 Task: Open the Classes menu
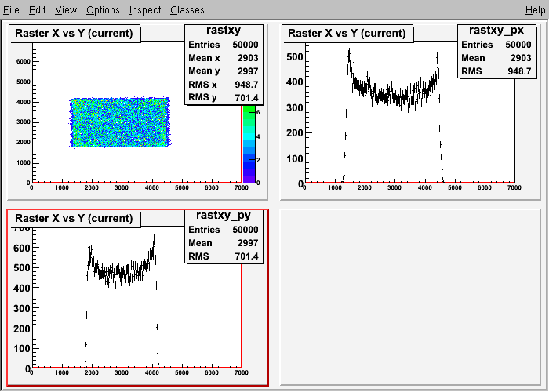coord(187,10)
